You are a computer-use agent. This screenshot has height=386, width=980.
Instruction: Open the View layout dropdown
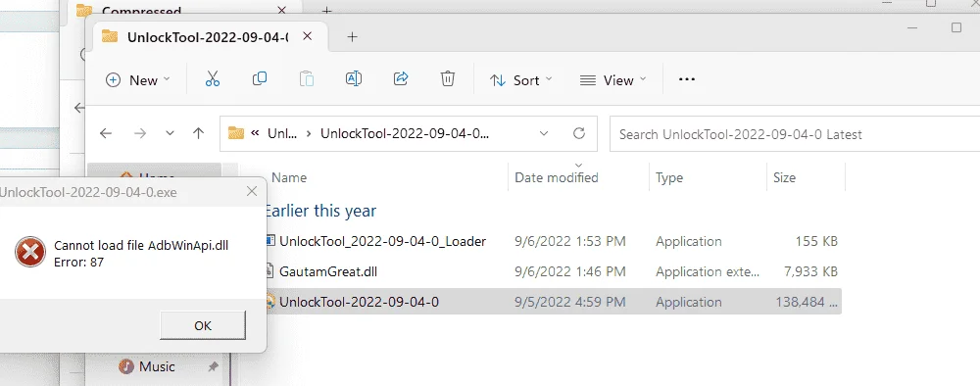pyautogui.click(x=613, y=80)
